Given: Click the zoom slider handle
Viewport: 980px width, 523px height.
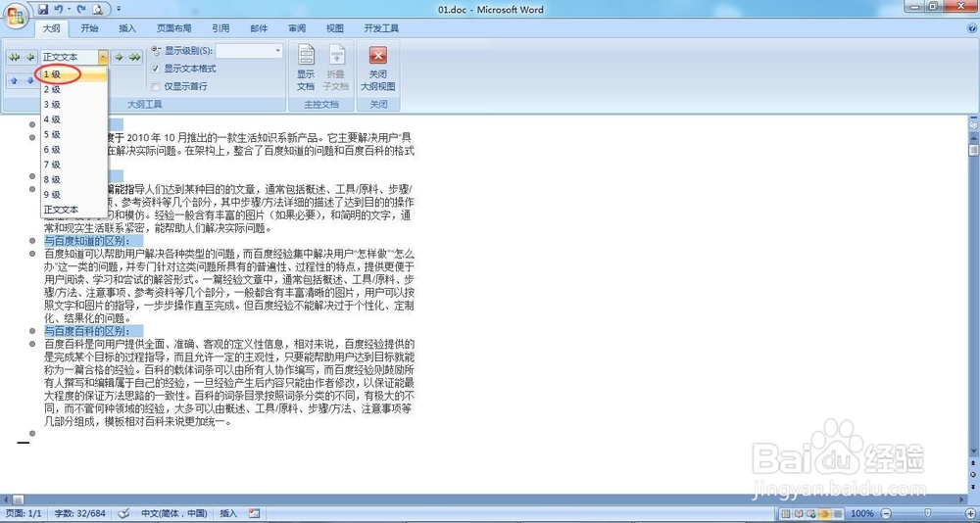Looking at the screenshot, I should pos(927,513).
